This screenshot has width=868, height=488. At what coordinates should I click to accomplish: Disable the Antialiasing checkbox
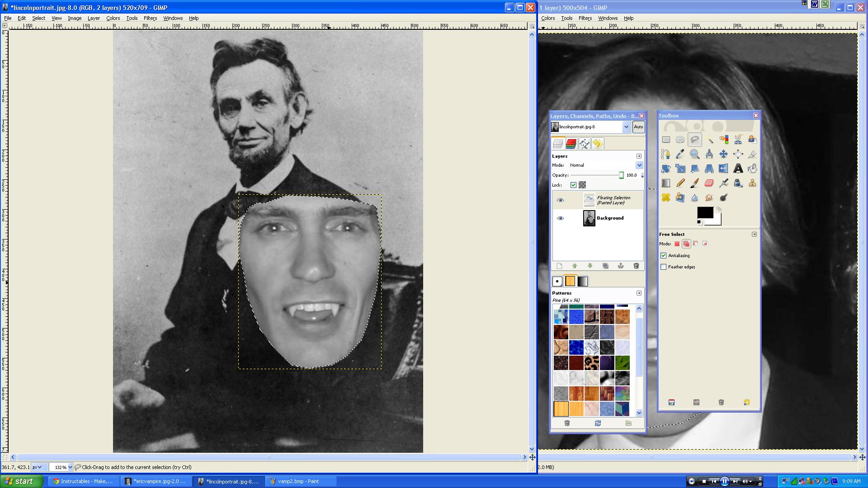[663, 256]
